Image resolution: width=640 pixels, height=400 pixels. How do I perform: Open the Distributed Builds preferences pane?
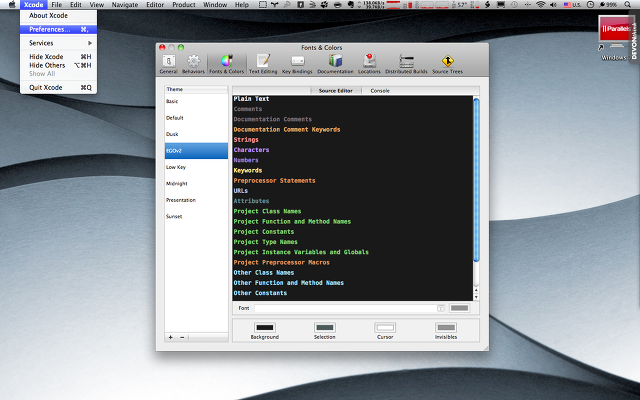[x=406, y=64]
